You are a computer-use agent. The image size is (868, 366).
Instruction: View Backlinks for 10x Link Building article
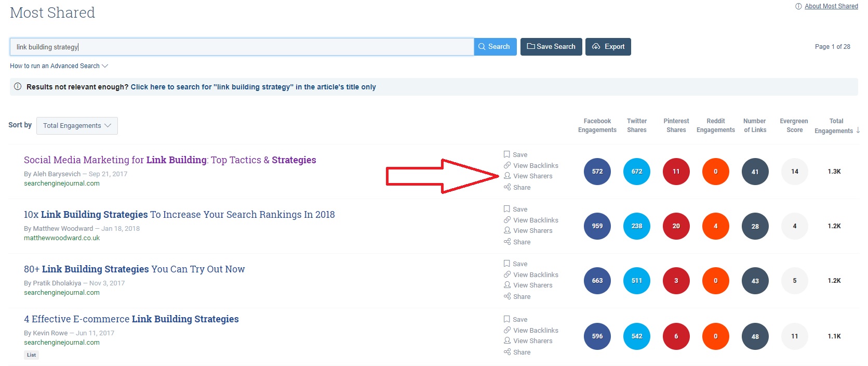pos(531,220)
